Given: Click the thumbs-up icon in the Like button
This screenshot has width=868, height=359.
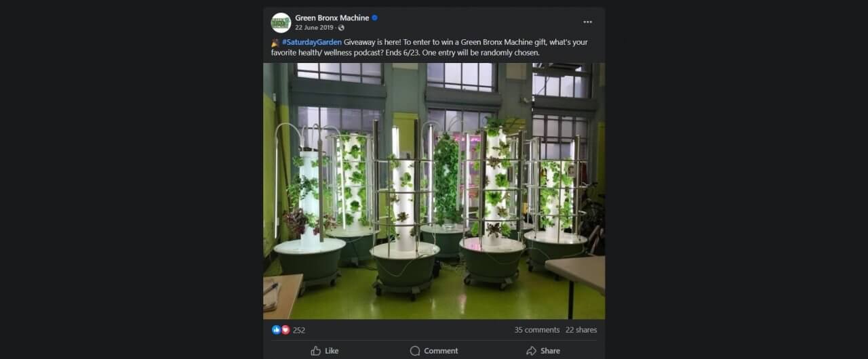Looking at the screenshot, I should (x=316, y=351).
